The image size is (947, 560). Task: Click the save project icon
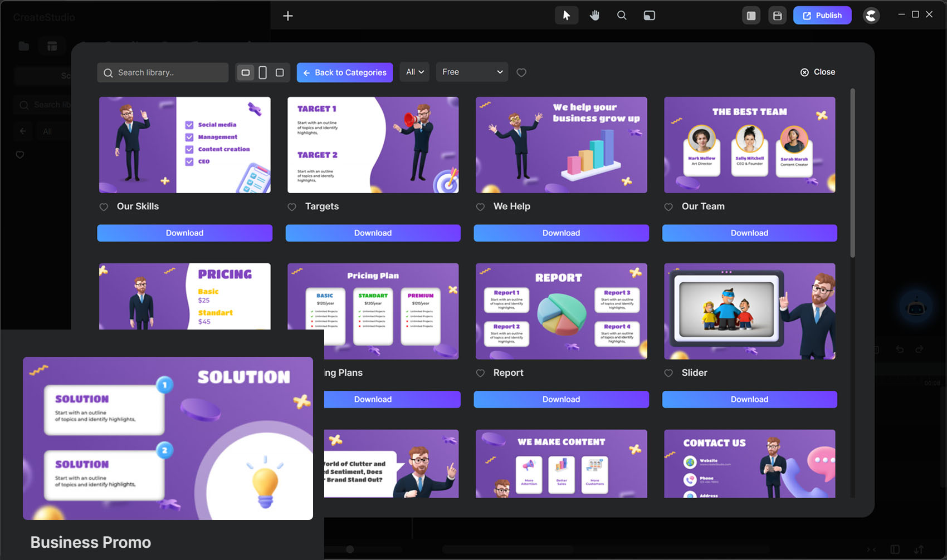777,16
